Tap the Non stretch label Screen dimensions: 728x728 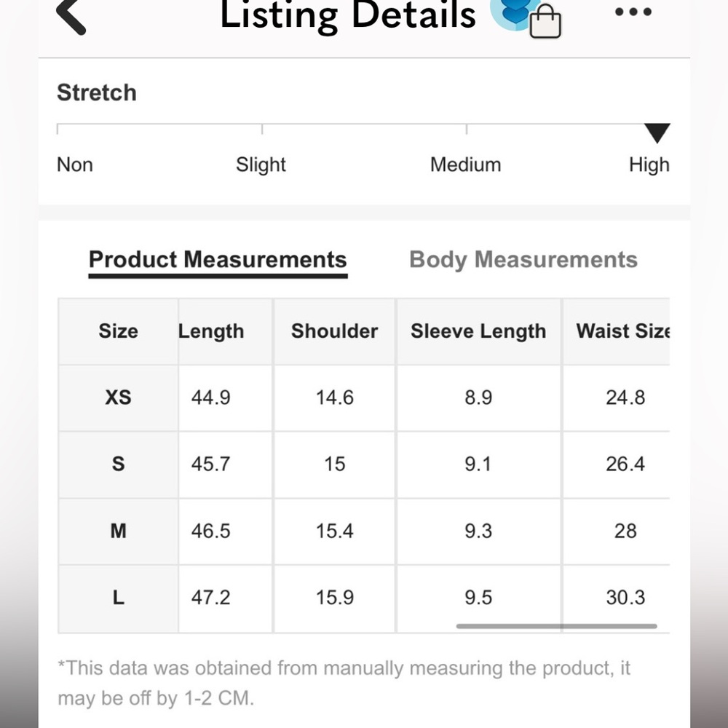[75, 165]
